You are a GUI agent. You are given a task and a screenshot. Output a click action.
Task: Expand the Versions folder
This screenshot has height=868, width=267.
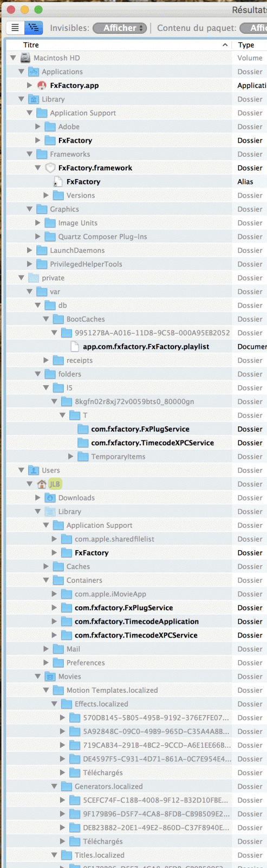pos(46,195)
